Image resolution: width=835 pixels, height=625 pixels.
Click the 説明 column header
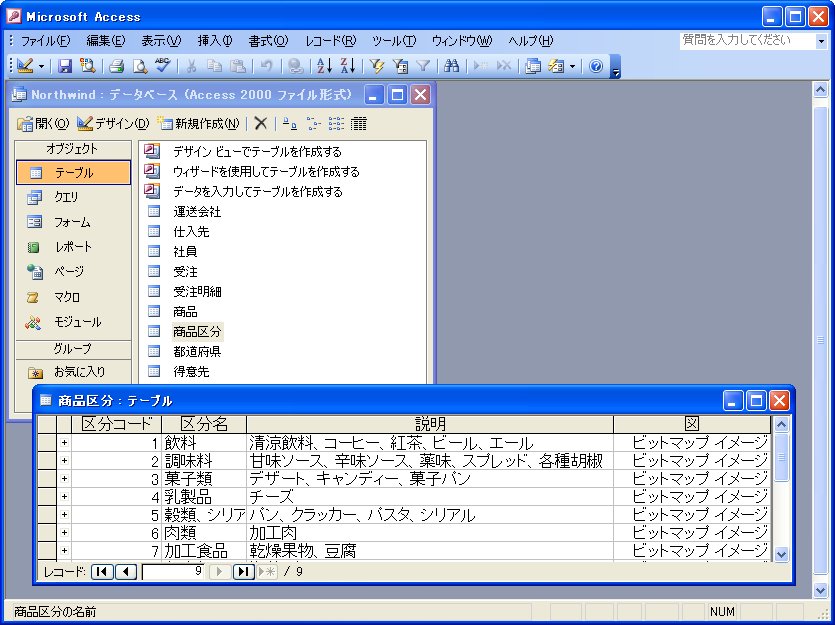point(430,424)
